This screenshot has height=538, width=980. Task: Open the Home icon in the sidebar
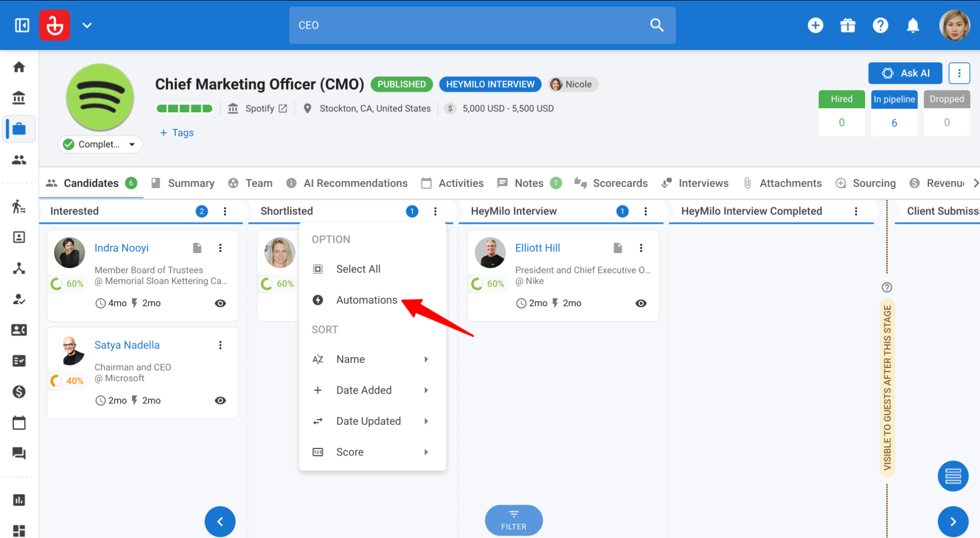(x=19, y=67)
